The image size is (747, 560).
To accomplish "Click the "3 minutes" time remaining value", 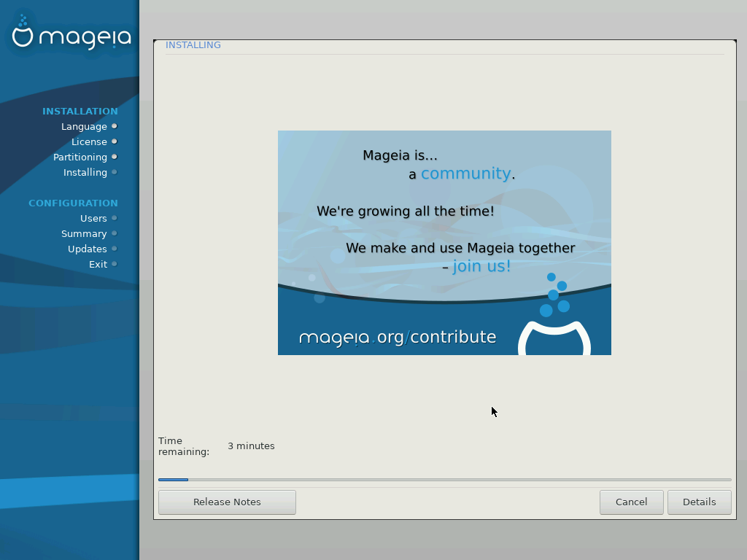I will tap(251, 446).
